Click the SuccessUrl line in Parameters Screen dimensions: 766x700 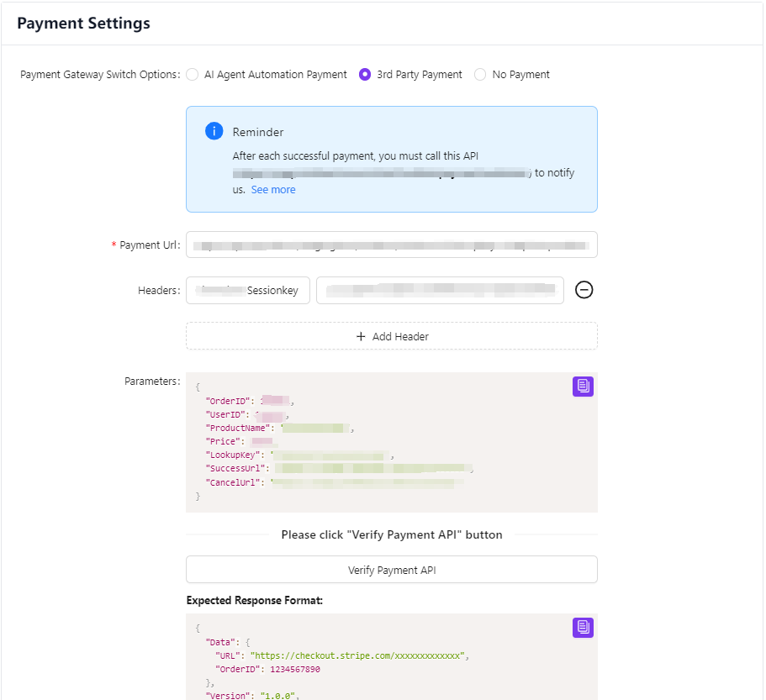336,468
